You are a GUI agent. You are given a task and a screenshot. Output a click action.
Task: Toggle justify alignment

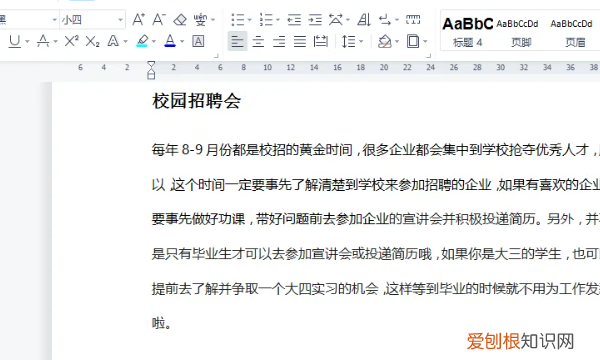[300, 41]
